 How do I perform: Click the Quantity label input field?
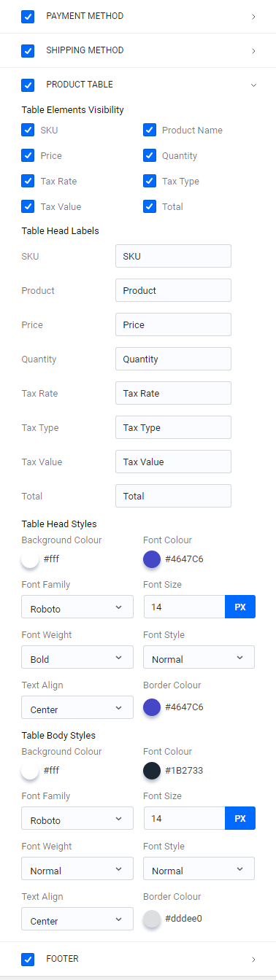(x=173, y=359)
